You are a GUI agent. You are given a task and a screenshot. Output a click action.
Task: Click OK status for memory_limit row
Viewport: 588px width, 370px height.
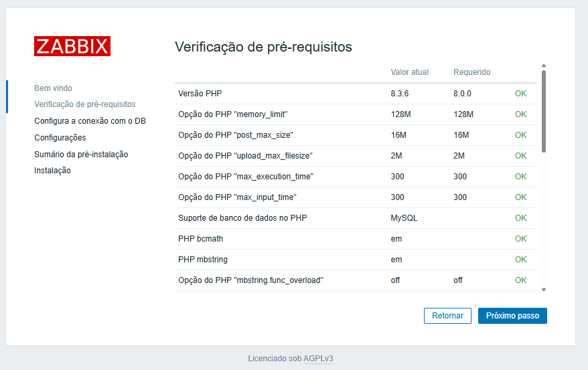[x=520, y=114]
